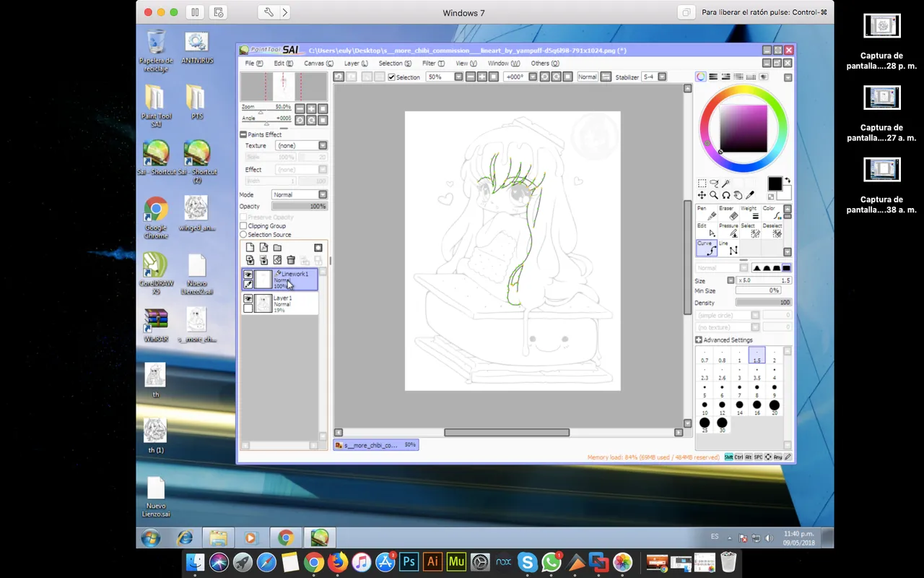Hide the Linework1 layer eye icon

248,275
